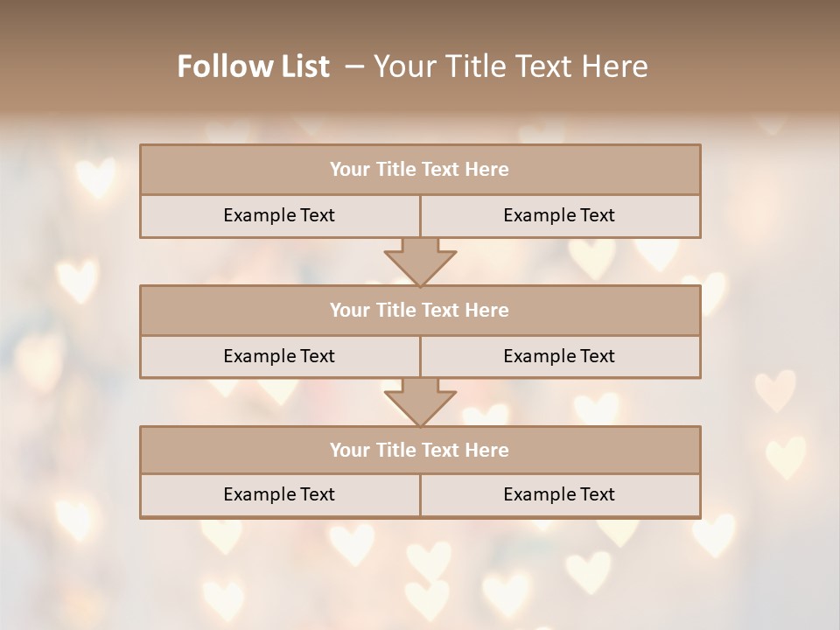Click the right Example Text cell in the middle table
Viewport: 840px width, 630px height.
click(x=559, y=356)
